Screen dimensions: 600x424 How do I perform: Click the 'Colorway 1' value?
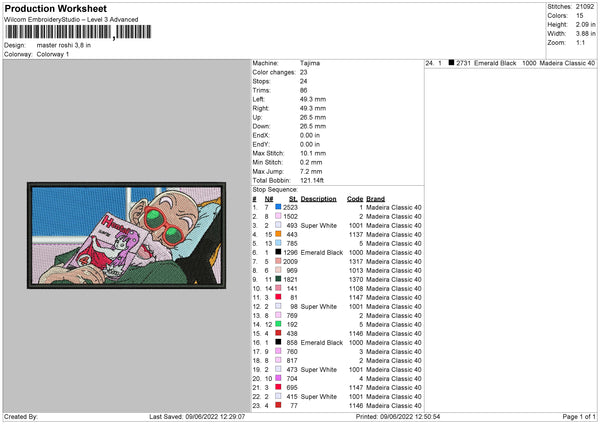tap(53, 54)
